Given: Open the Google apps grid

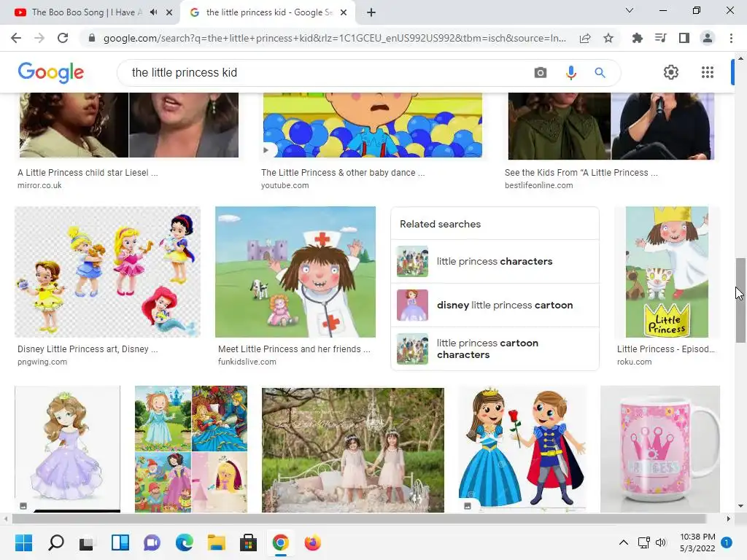Looking at the screenshot, I should pyautogui.click(x=708, y=72).
